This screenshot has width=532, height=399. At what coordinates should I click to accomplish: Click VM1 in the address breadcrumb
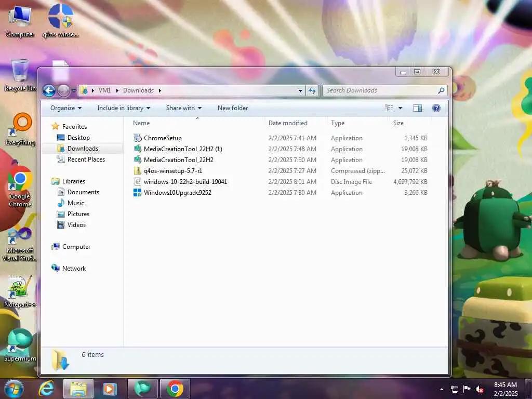click(x=104, y=90)
